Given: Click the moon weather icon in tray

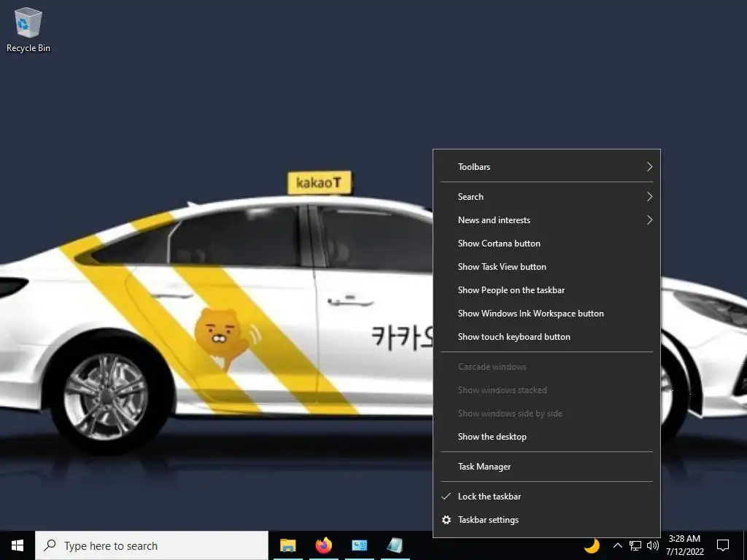Looking at the screenshot, I should click(592, 545).
